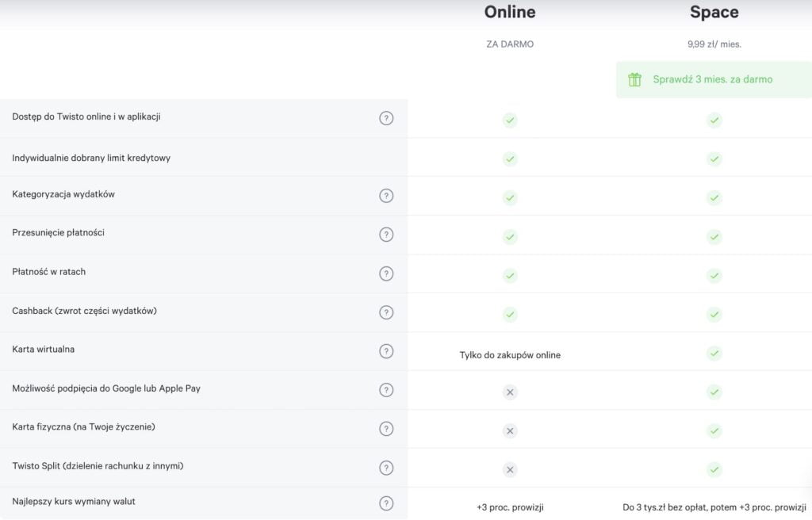This screenshot has height=520, width=812.
Task: Click Space checkmark for Cashback row
Action: pos(714,315)
